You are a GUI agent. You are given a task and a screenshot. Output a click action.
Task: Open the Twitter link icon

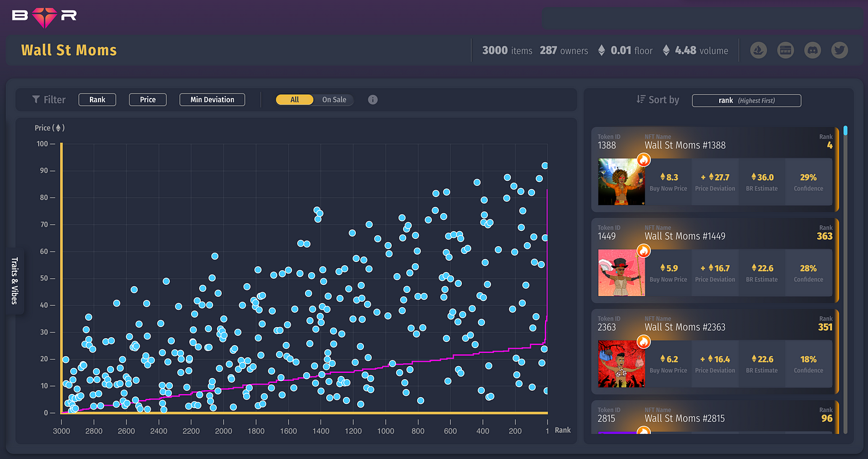click(x=839, y=51)
